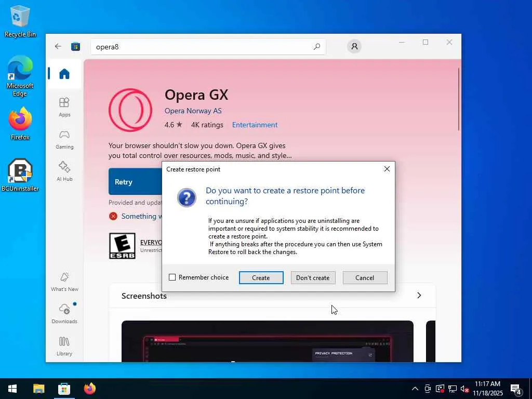532x399 pixels.
Task: Click the red error icon beside Something
Action: click(113, 216)
